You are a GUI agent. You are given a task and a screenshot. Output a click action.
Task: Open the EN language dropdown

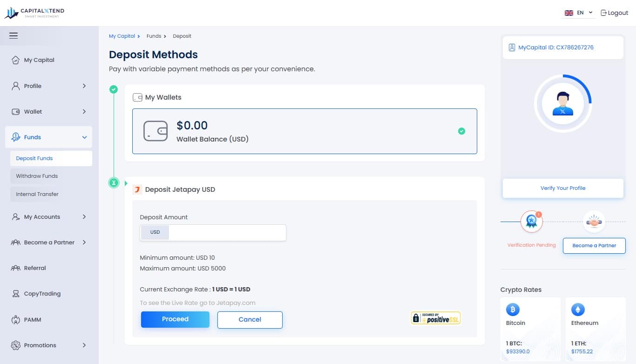[x=579, y=13]
